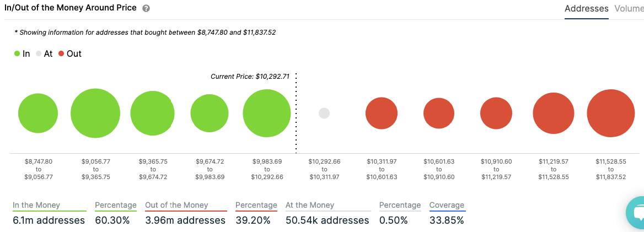The width and height of the screenshot is (644, 232).
Task: Select the green bubble for $9,674.72 to $9,983.69
Action: 210,114
